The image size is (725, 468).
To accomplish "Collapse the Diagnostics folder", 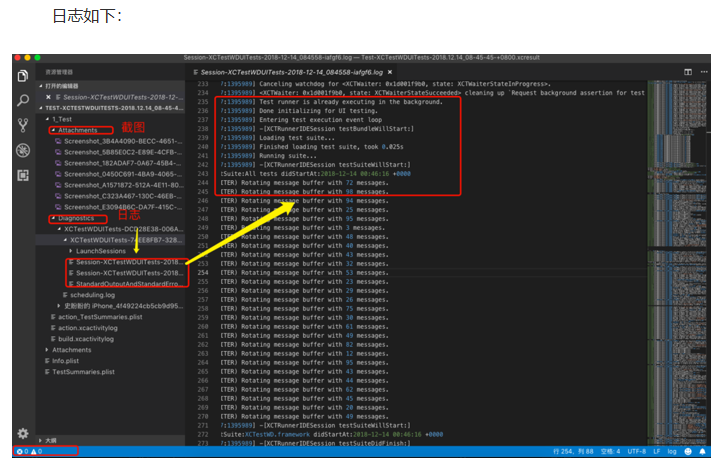I will pyautogui.click(x=53, y=218).
